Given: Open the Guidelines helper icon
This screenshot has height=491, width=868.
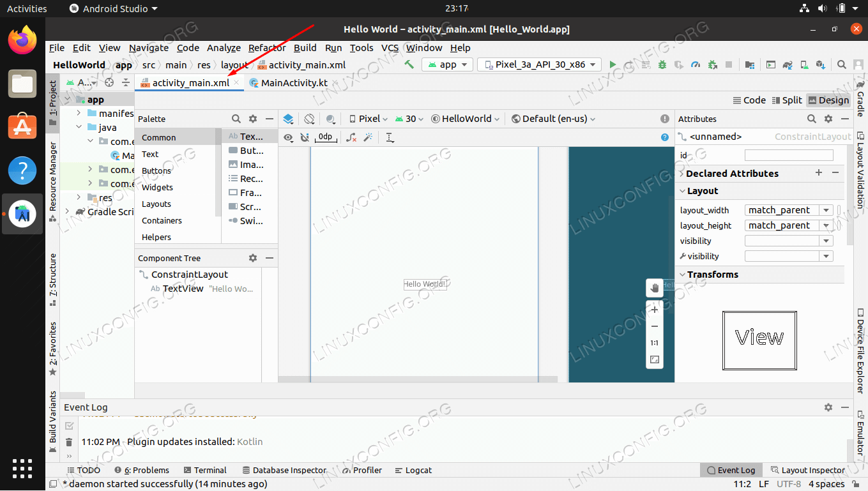Looking at the screenshot, I should pyautogui.click(x=390, y=137).
